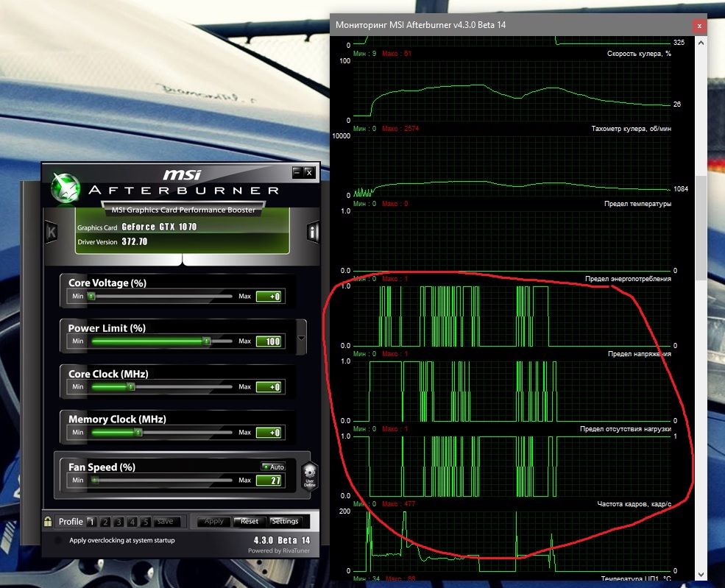Viewport: 725px width, 588px height.
Task: Click the Power Limit slider handle
Action: 207,341
